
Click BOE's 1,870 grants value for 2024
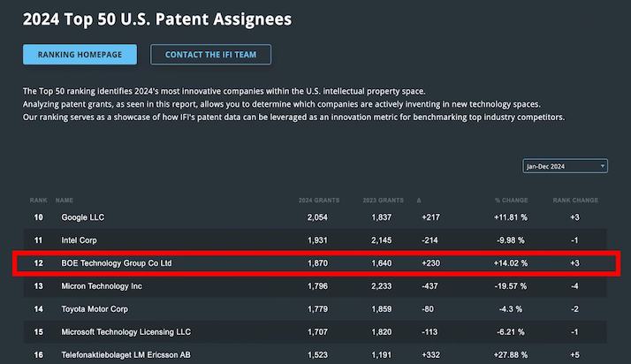(316, 263)
